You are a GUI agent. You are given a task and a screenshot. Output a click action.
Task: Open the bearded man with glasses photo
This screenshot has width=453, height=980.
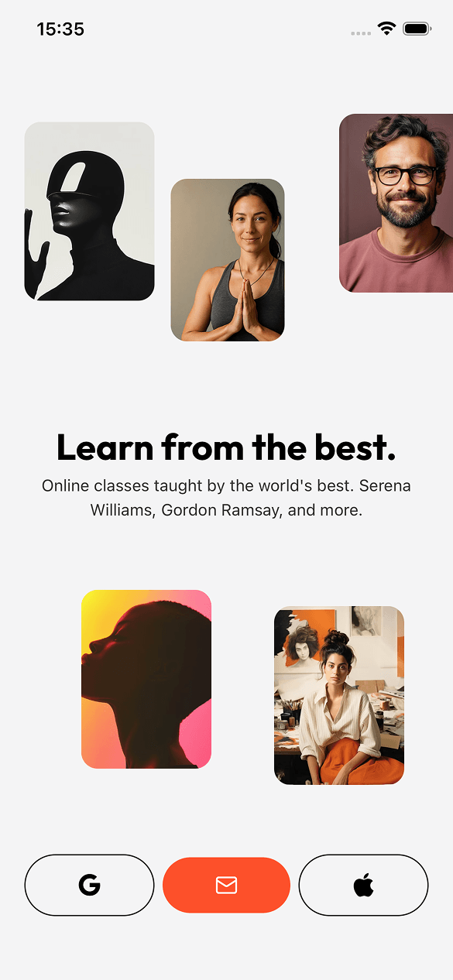(396, 203)
